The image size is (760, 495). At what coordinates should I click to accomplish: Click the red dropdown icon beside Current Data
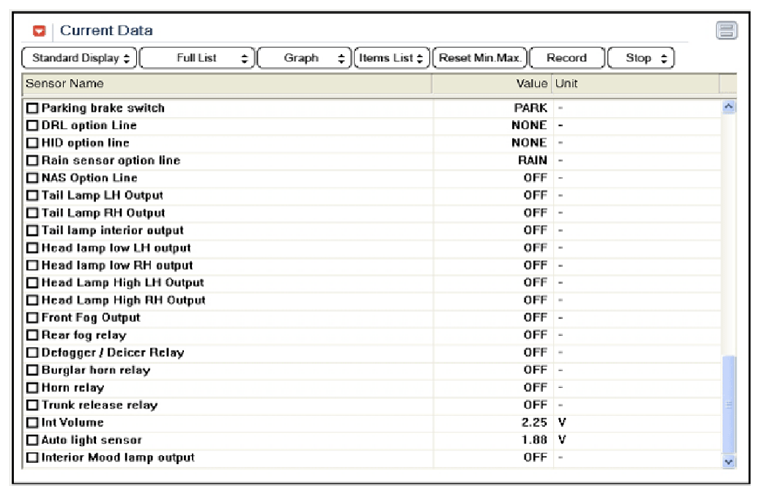click(x=39, y=31)
